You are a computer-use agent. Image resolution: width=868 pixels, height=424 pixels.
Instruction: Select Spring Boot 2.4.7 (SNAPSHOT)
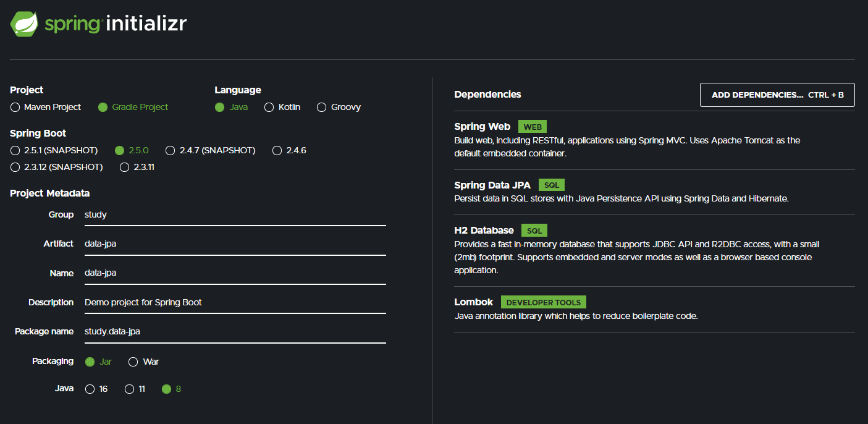(210, 150)
